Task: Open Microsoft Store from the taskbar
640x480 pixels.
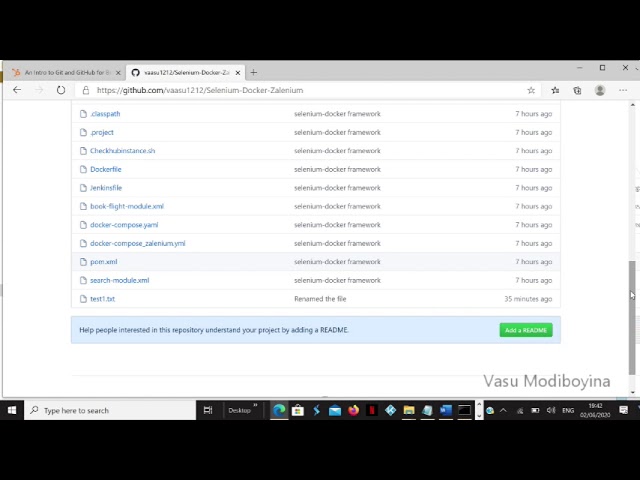Action: point(298,410)
